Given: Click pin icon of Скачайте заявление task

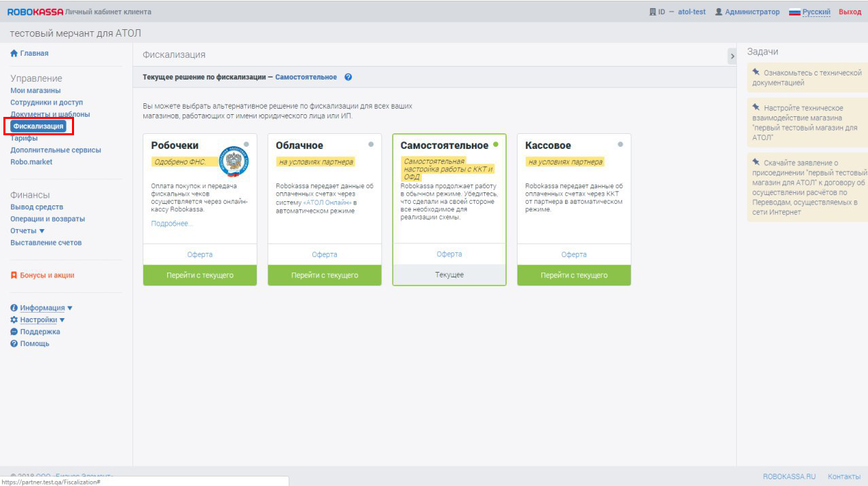Looking at the screenshot, I should [x=756, y=162].
